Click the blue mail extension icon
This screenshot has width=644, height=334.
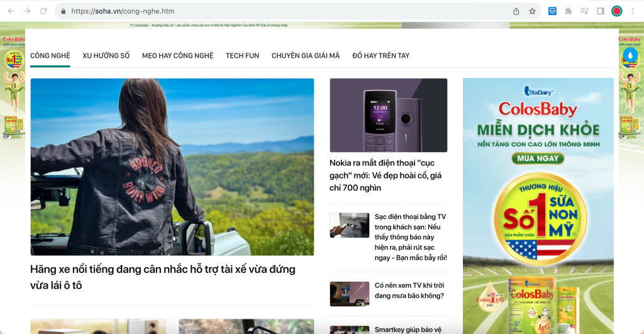point(552,11)
